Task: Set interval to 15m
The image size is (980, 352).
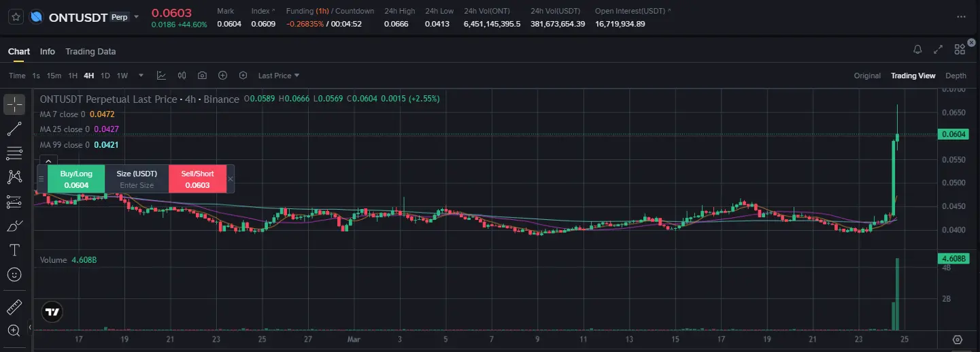Action: [x=54, y=76]
